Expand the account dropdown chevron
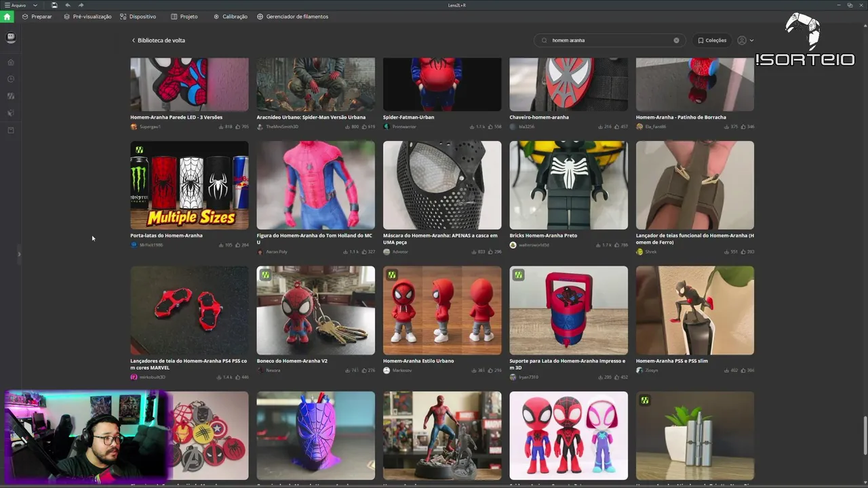This screenshot has width=868, height=488. click(x=751, y=41)
